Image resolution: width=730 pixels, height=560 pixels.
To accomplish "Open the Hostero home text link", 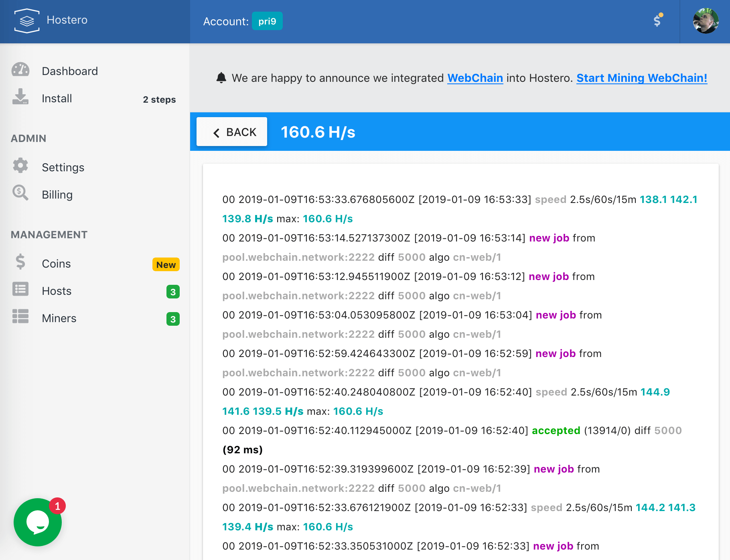I will [67, 20].
